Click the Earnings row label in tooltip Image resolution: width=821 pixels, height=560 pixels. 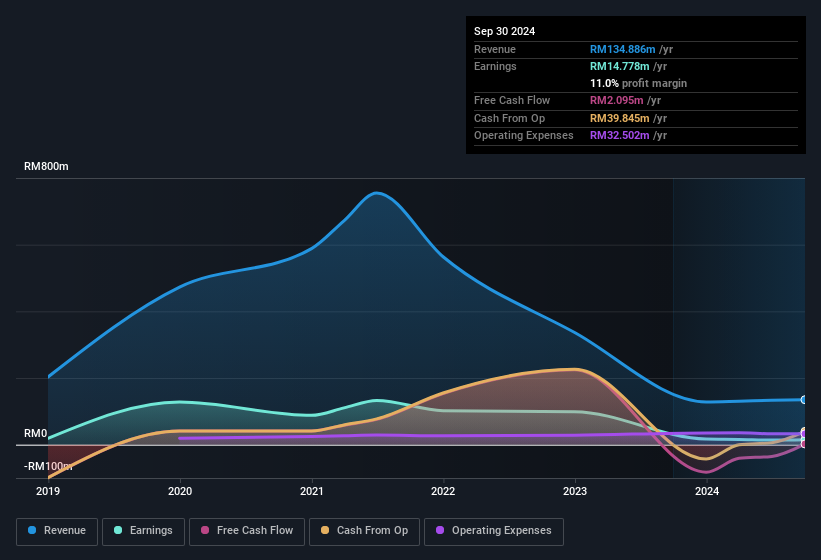[495, 66]
